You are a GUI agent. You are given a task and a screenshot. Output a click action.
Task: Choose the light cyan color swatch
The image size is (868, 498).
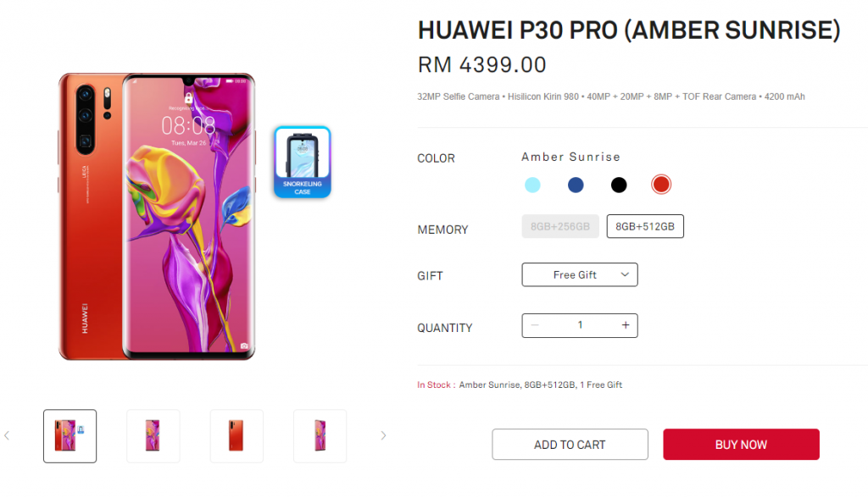[532, 185]
